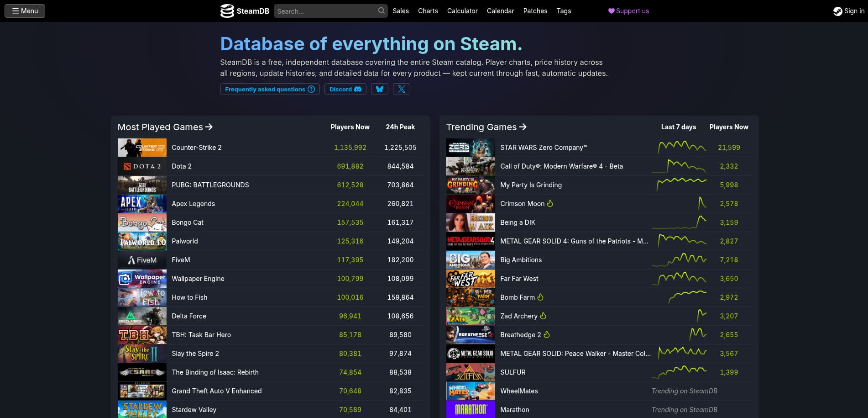Expand Trending Games via arrow

click(523, 127)
